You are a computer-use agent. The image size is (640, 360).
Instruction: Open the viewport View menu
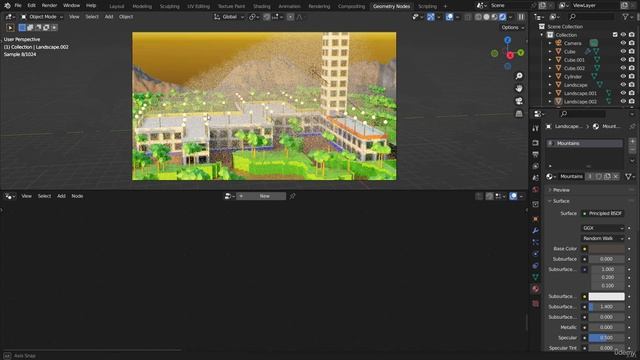pos(74,17)
